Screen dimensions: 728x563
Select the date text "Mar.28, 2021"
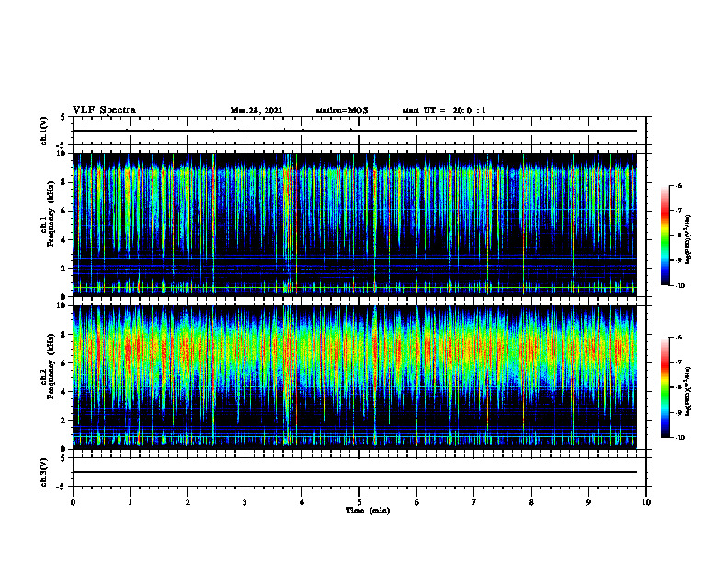coord(256,110)
